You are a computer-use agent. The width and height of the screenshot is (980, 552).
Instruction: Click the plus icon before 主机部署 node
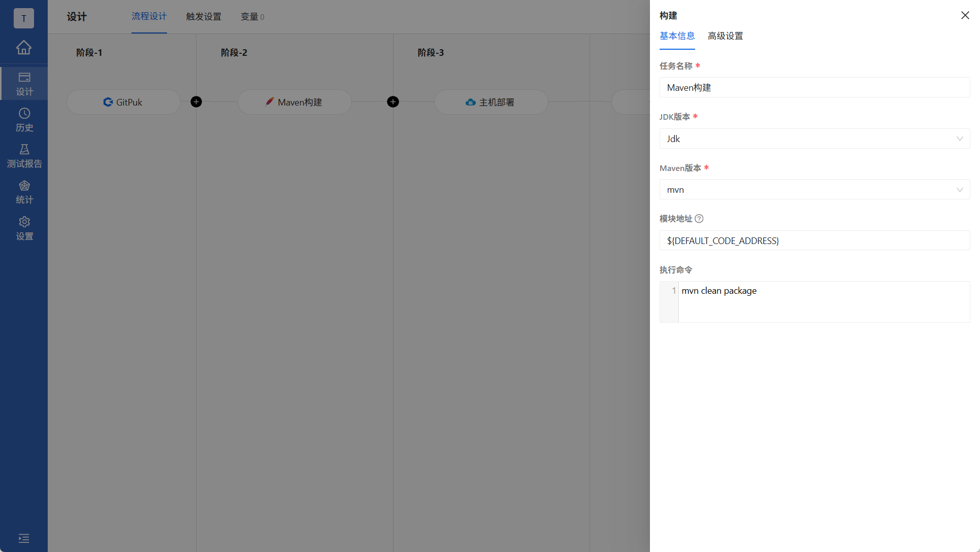coord(393,102)
